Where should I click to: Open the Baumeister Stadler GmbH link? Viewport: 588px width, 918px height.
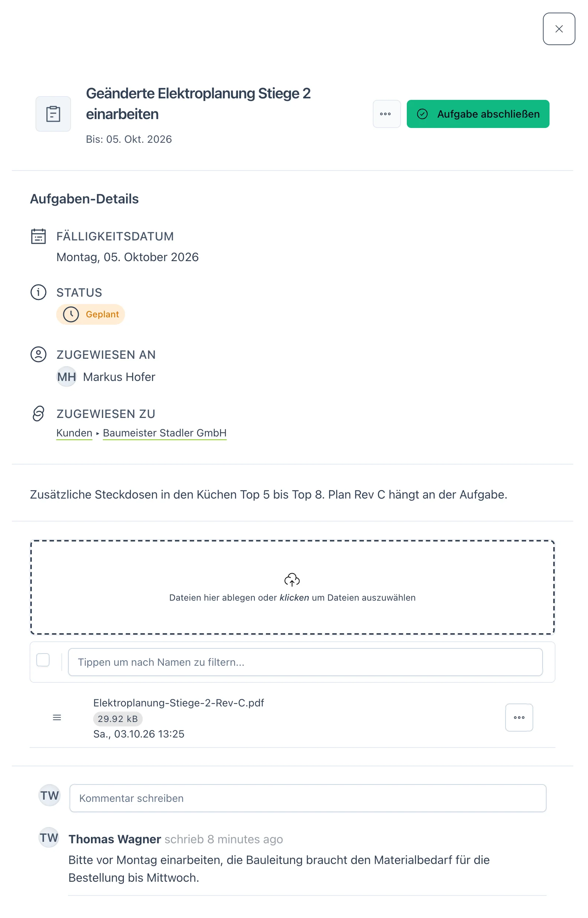tap(165, 433)
